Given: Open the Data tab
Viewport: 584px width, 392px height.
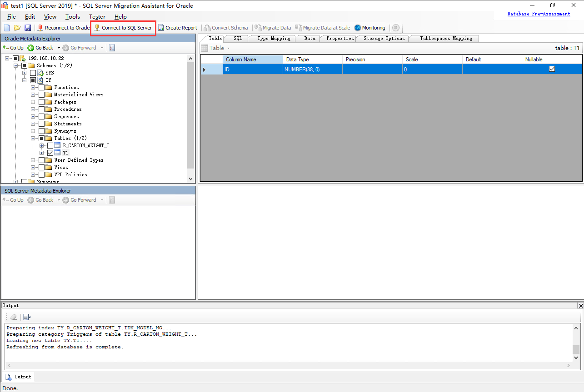Looking at the screenshot, I should 309,39.
